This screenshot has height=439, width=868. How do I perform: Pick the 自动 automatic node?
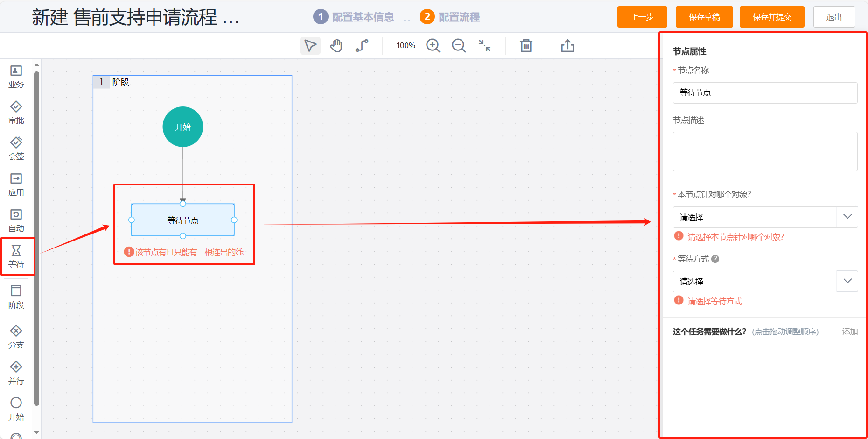[x=16, y=221]
